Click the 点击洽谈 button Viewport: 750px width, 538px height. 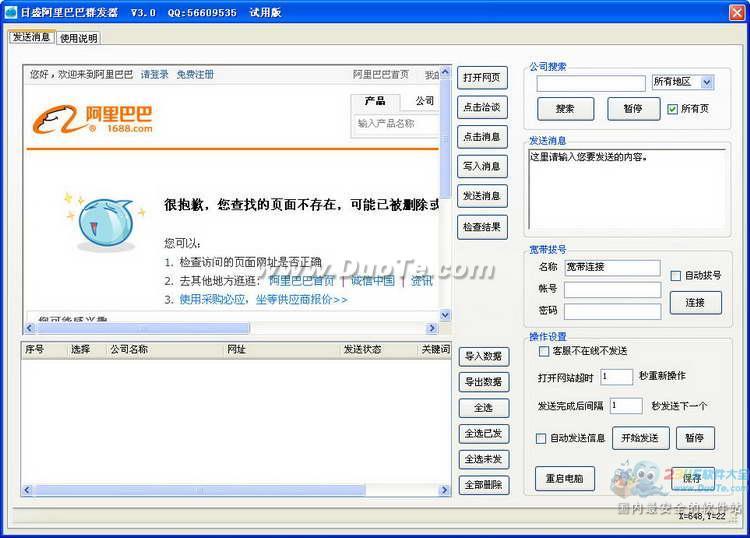pyautogui.click(x=482, y=108)
